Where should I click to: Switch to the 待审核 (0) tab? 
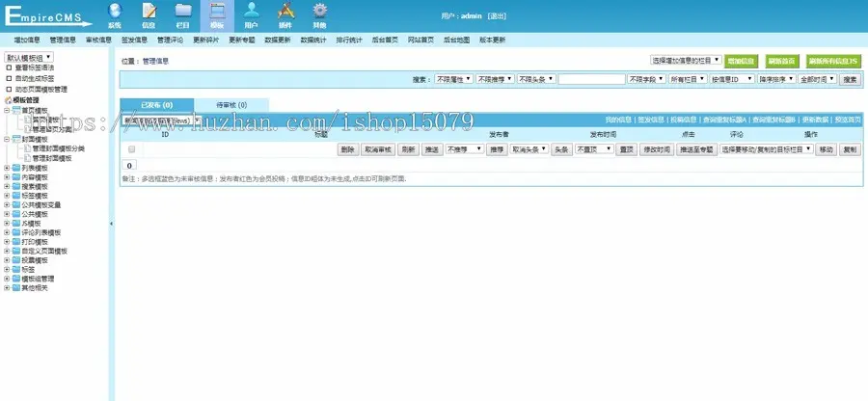pos(230,104)
